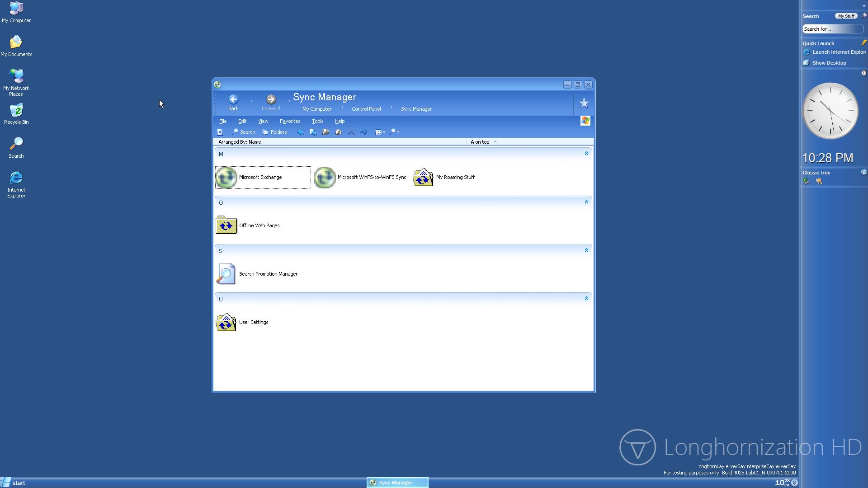
Task: Collapse the U group
Action: coord(586,299)
